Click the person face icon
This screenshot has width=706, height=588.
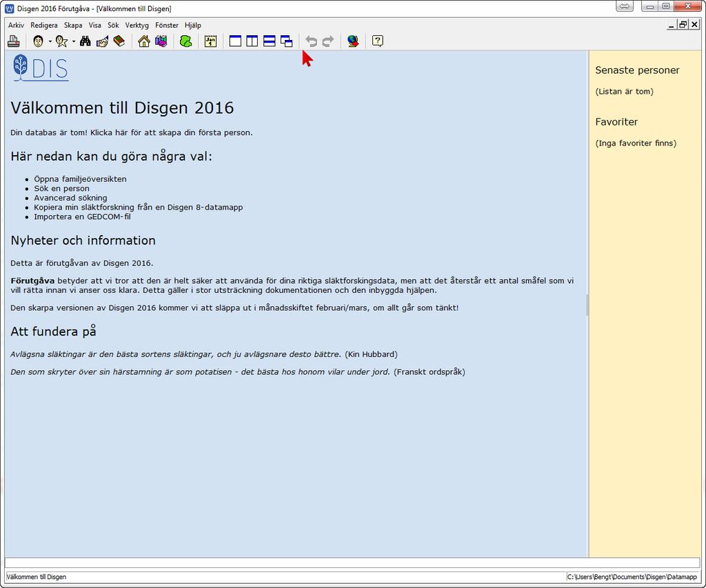[x=39, y=41]
